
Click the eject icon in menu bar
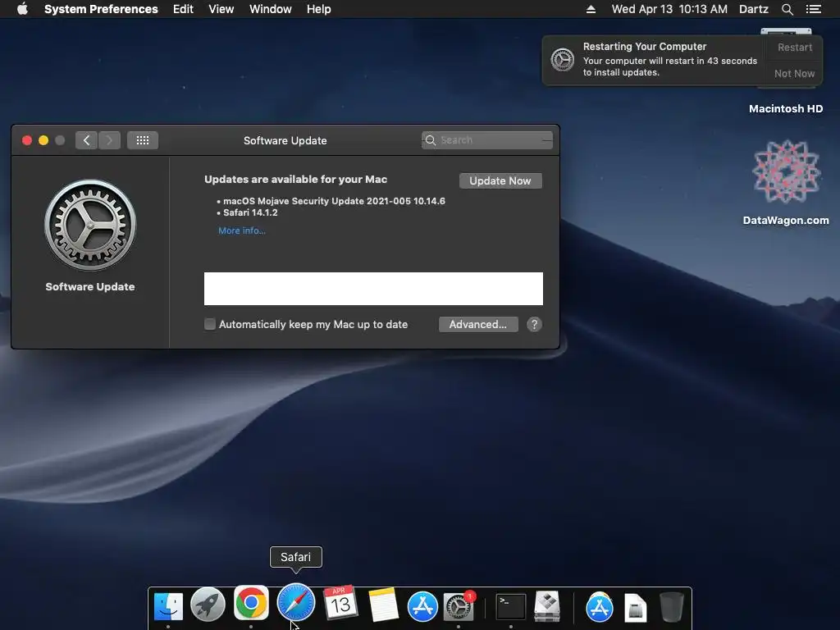point(591,9)
